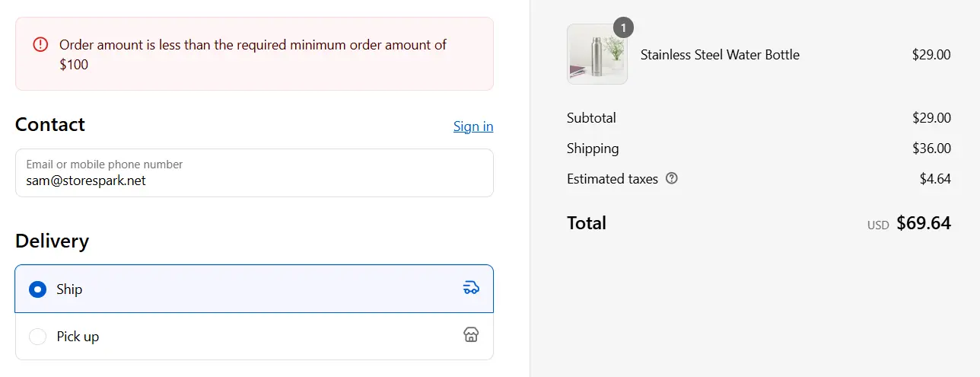Click the delivery truck icon on Ship
This screenshot has height=377, width=980.
pyautogui.click(x=471, y=288)
